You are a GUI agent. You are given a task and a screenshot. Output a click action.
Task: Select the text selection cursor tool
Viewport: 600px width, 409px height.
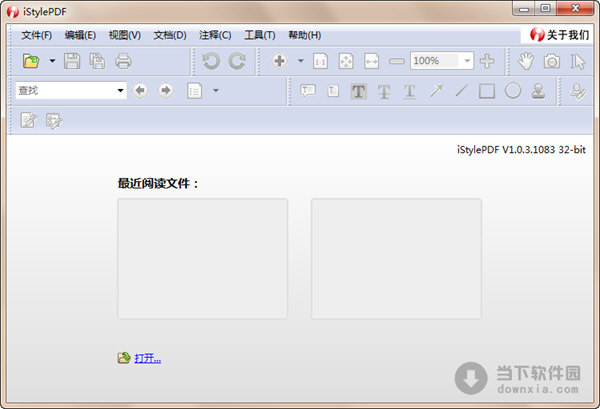pos(577,61)
